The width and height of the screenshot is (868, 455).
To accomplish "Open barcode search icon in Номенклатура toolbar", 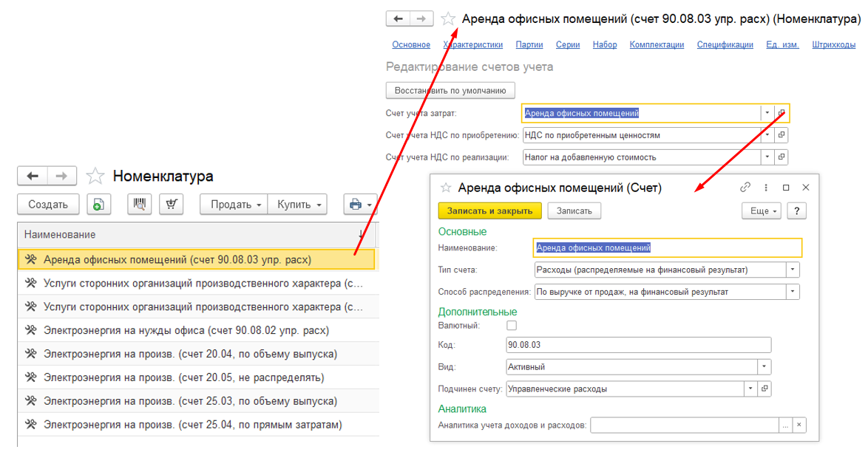I will (140, 205).
